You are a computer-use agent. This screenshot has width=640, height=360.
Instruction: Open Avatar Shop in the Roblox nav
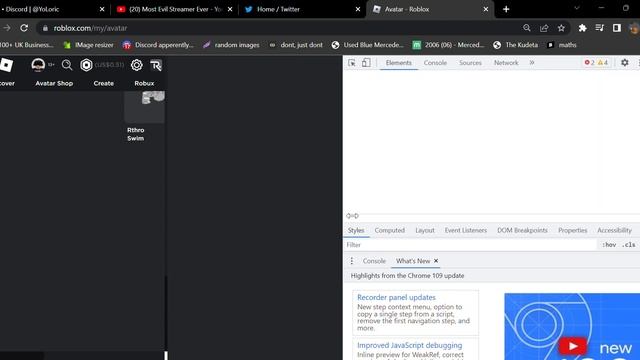[54, 83]
